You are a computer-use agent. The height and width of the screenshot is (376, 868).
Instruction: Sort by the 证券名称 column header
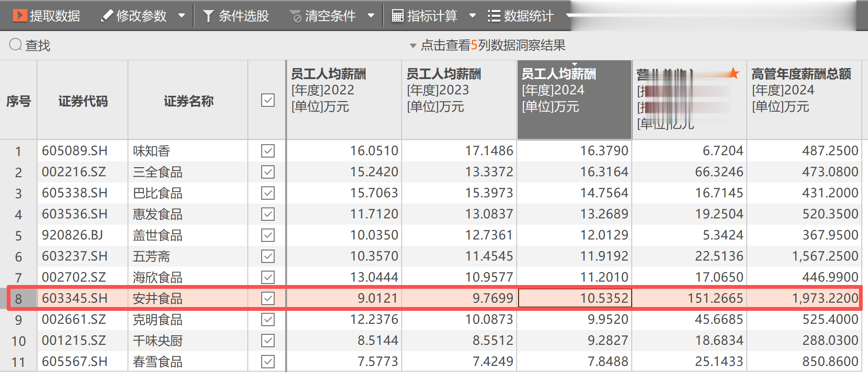(188, 100)
